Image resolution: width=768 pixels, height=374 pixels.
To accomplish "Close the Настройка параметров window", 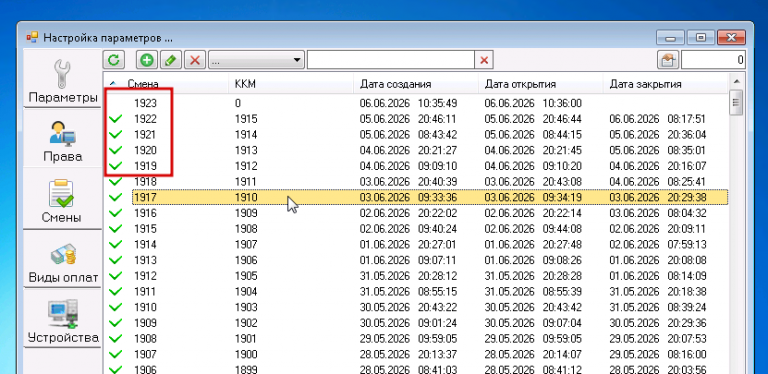I will click(731, 38).
